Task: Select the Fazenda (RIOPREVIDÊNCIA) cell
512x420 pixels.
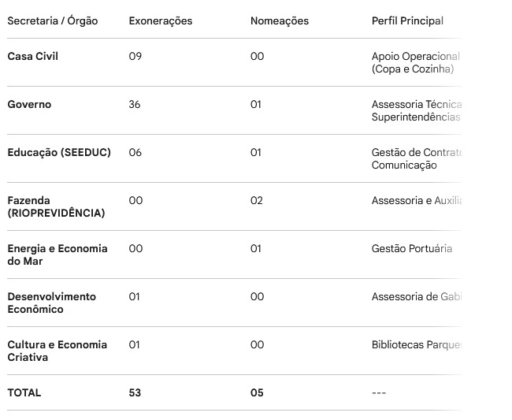Action: 56,206
